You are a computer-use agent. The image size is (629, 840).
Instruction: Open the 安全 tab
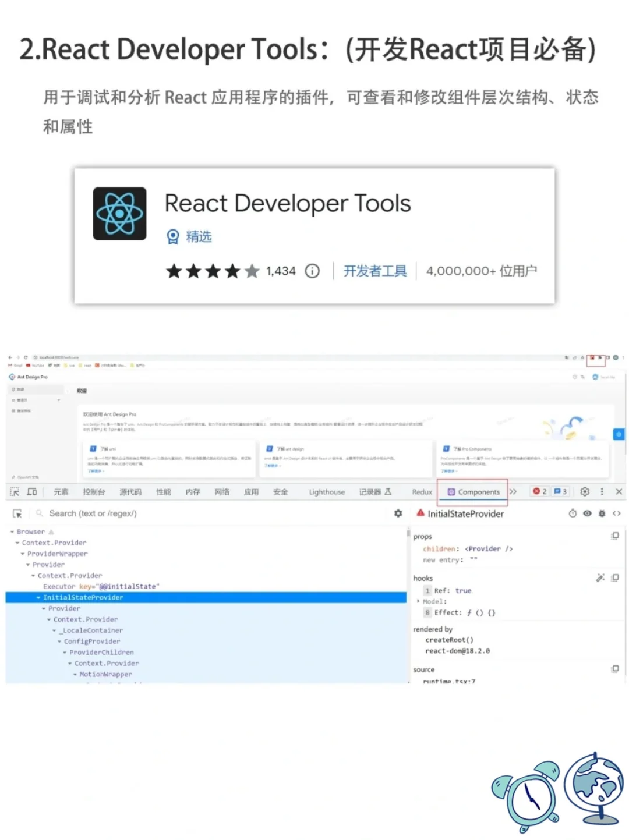click(280, 492)
